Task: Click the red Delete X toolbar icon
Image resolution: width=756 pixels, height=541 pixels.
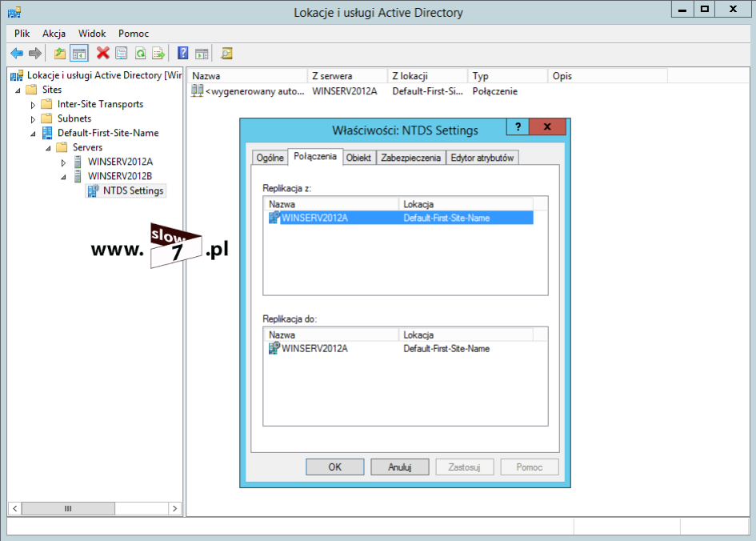Action: pyautogui.click(x=102, y=53)
